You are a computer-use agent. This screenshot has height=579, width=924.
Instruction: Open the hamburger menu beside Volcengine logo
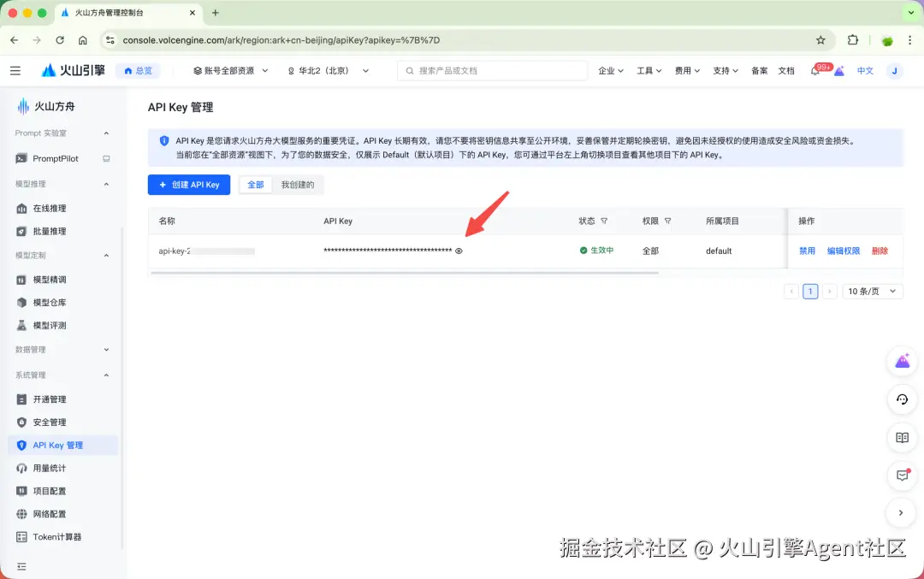(x=15, y=71)
